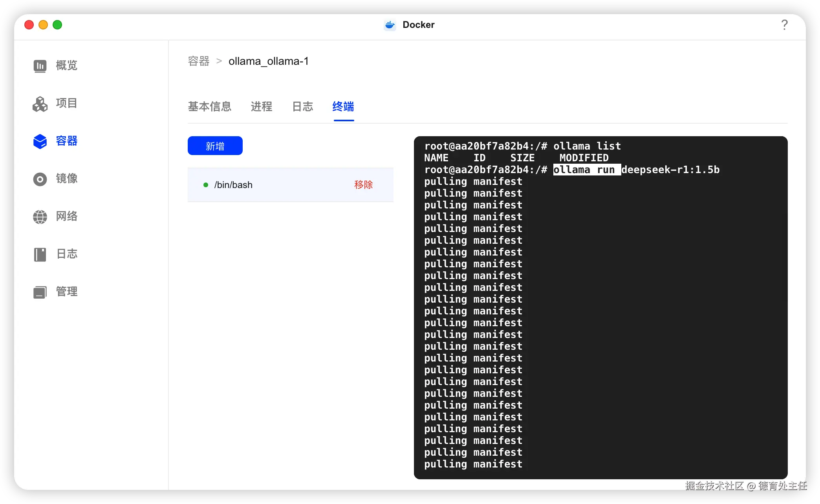Click the 概览 overview sidebar icon
The image size is (820, 504).
(40, 66)
